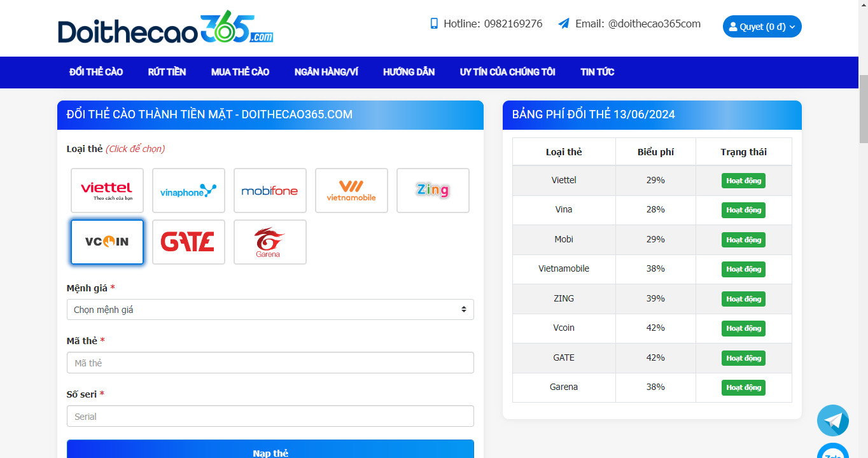Go to MUA THẺ CÀO menu
This screenshot has width=868, height=458.
click(x=240, y=72)
